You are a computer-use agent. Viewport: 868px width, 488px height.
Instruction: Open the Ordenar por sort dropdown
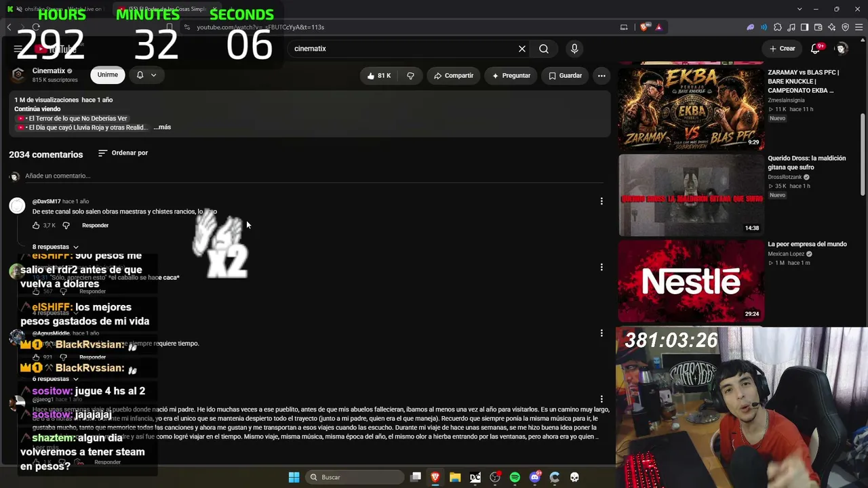(x=123, y=153)
